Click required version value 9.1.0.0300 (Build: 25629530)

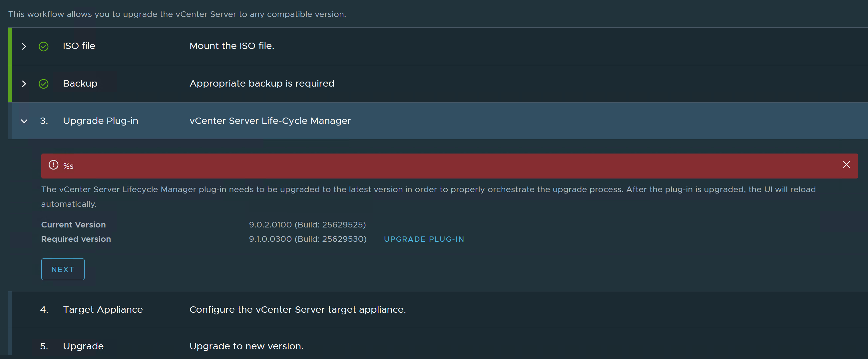(308, 239)
